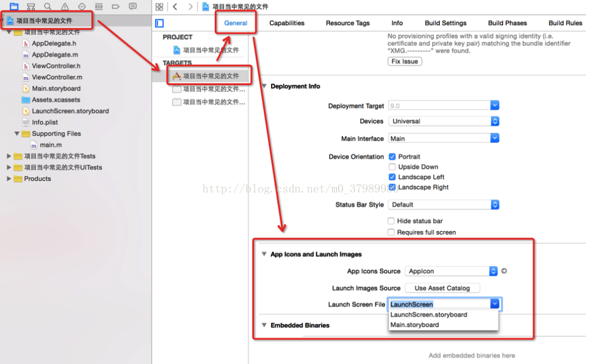Select AppDelegate.h file

pyautogui.click(x=54, y=44)
